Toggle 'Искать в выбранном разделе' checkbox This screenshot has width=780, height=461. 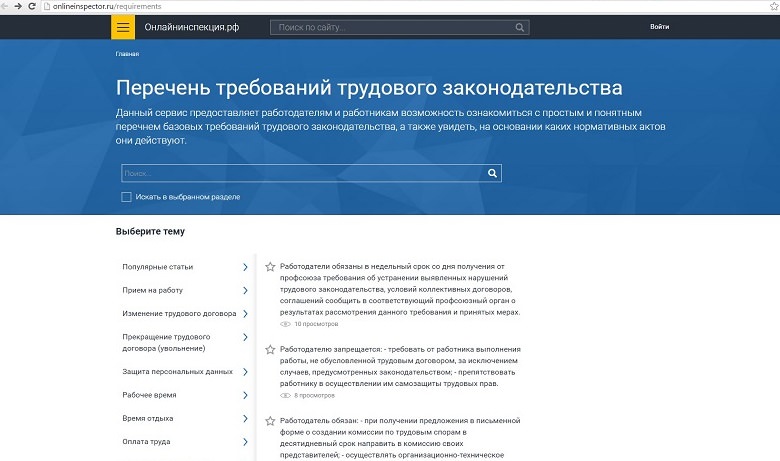pos(126,197)
